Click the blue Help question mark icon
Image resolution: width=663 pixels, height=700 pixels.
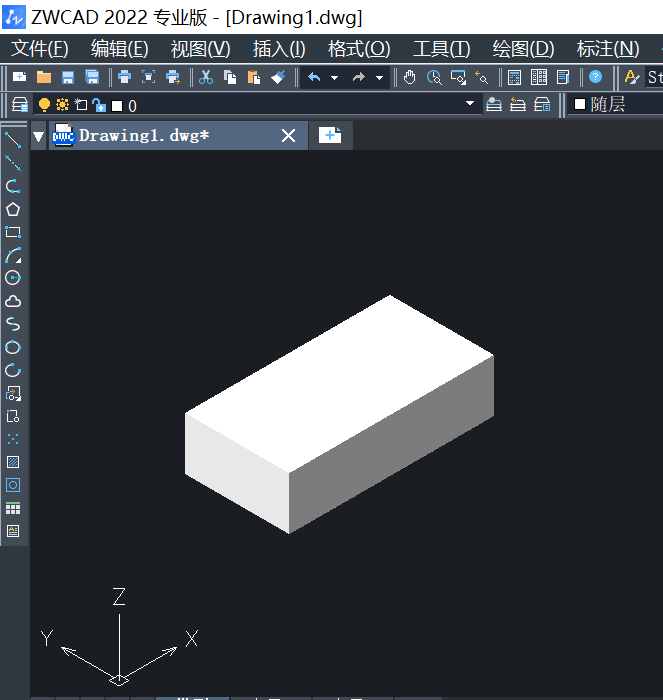(596, 77)
